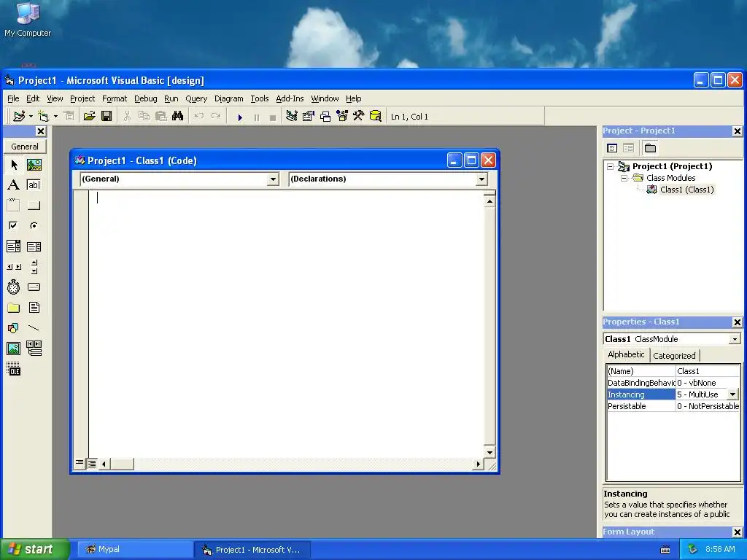
Task: Click the Add Form toolbar icon
Action: pyautogui.click(x=43, y=116)
